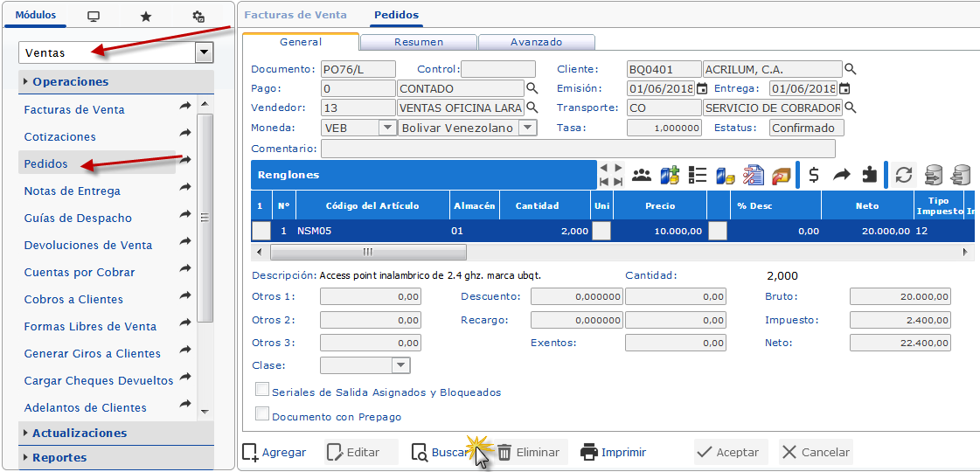980x472 pixels.
Task: Open the Clase dropdown list
Action: point(400,365)
